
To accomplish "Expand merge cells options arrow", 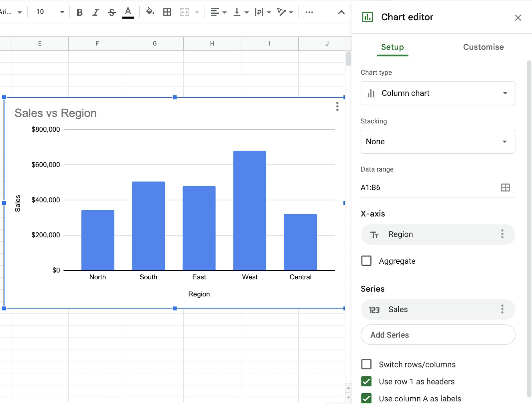I will click(x=197, y=12).
